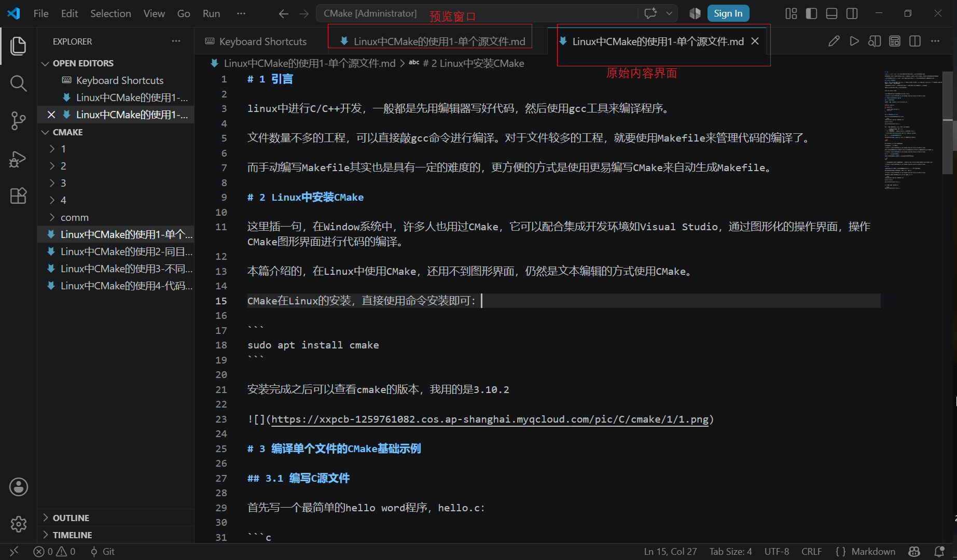
Task: Click the Sign In button
Action: [x=728, y=13]
